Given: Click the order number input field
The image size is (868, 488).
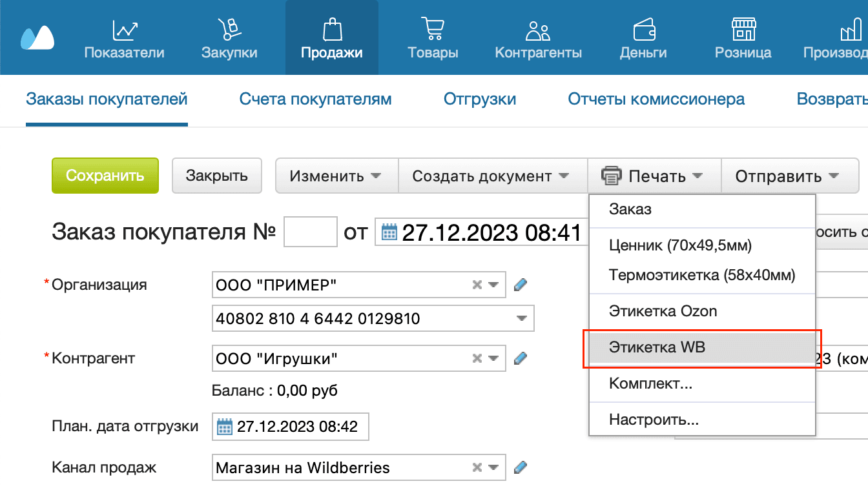Looking at the screenshot, I should click(x=310, y=232).
